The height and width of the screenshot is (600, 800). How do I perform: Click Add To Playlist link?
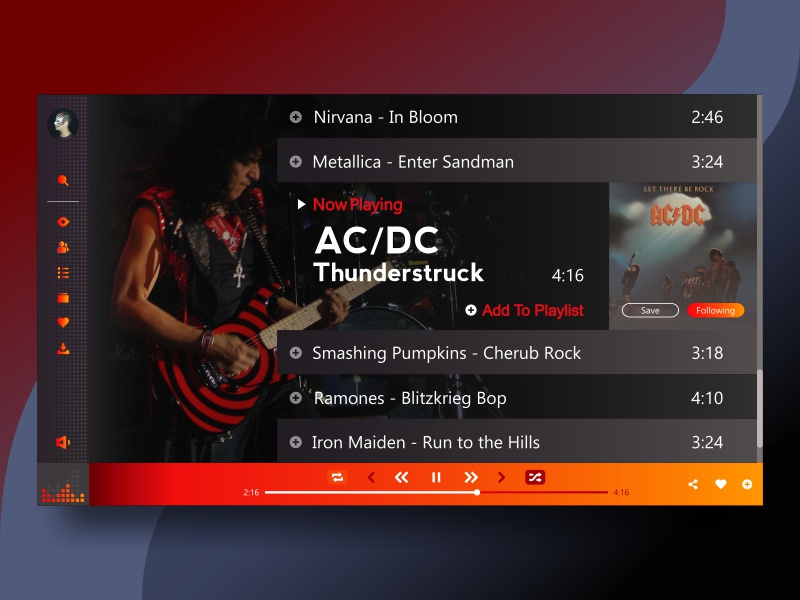pyautogui.click(x=524, y=310)
